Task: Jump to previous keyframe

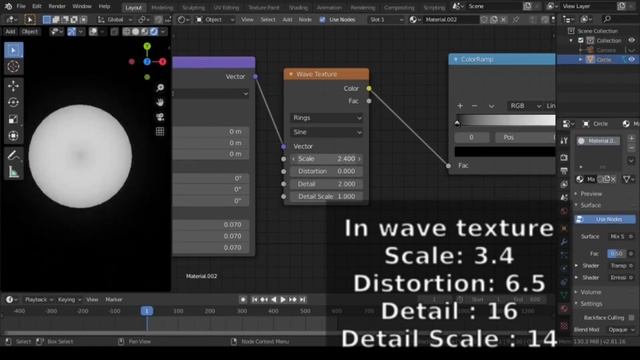Action: pos(264,300)
